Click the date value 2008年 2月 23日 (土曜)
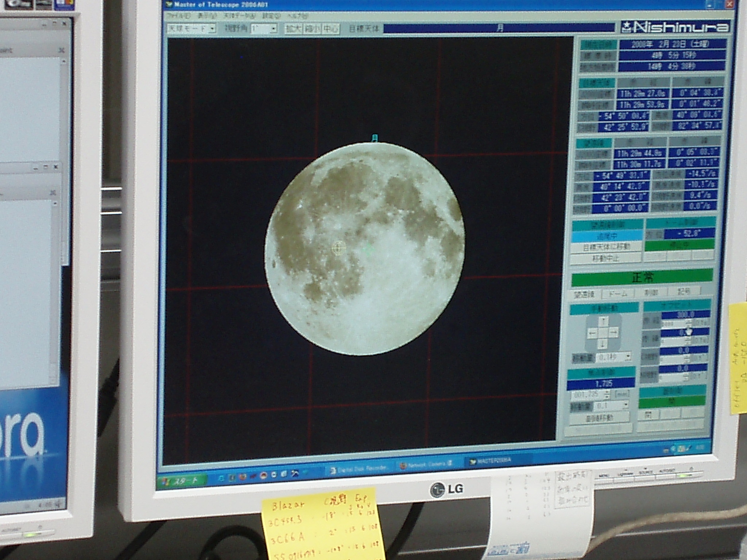This screenshot has width=747, height=560. pyautogui.click(x=673, y=44)
